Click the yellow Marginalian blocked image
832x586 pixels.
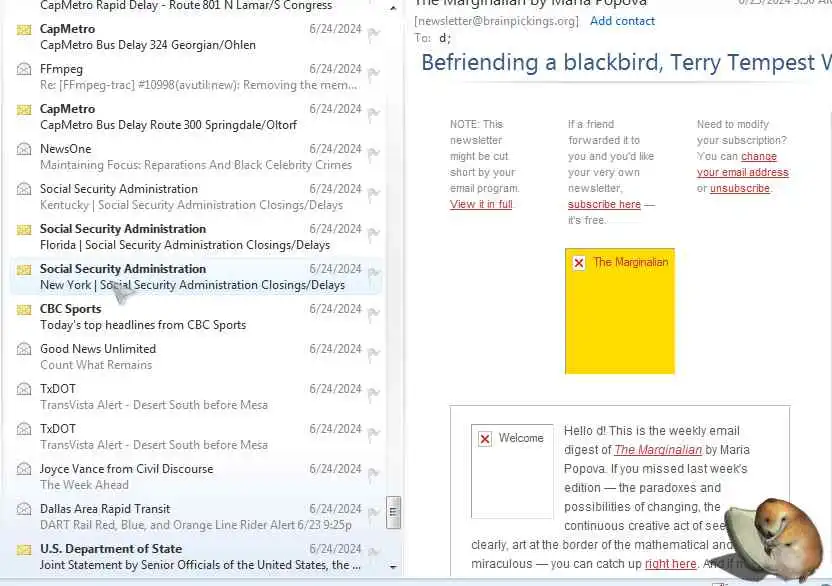point(620,311)
